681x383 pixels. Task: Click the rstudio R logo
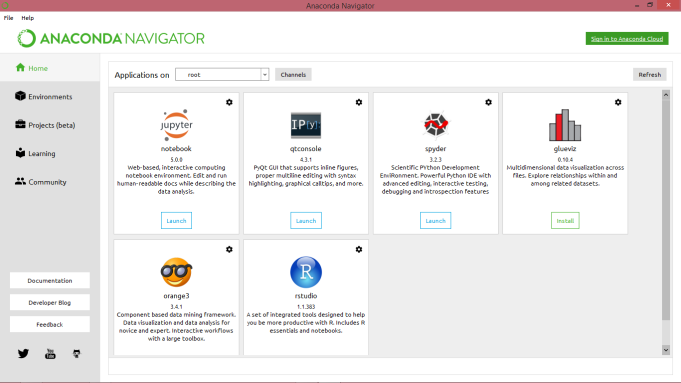click(x=306, y=272)
